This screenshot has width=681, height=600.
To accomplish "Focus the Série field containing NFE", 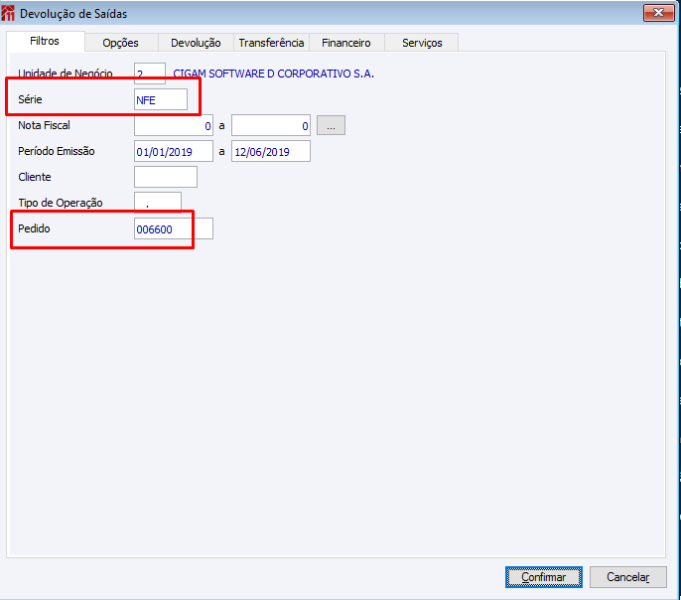I will click(161, 99).
